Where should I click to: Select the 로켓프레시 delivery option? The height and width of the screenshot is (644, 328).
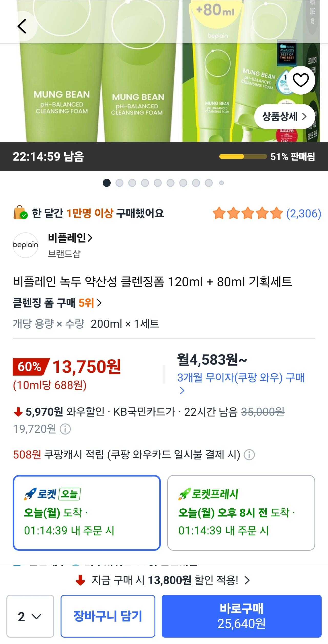[241, 513]
